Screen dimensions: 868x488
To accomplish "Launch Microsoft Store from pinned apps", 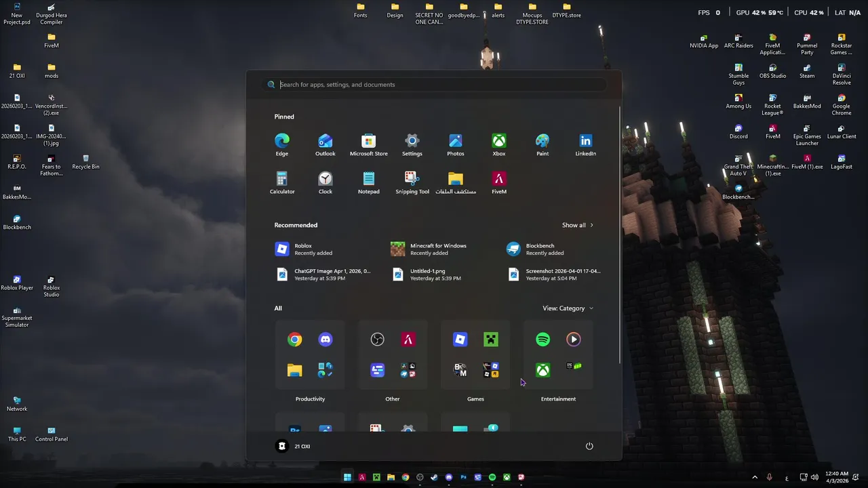I will tap(369, 145).
